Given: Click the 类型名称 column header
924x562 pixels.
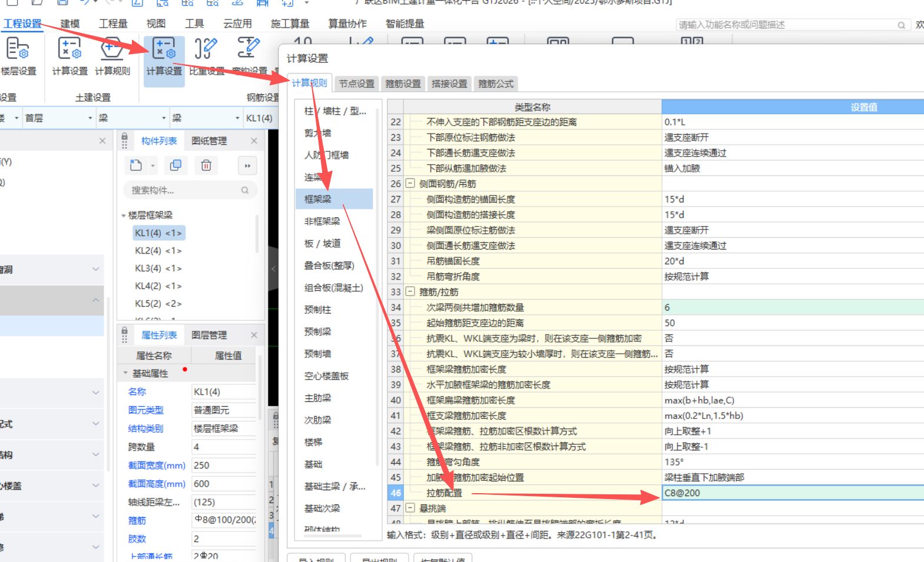Looking at the screenshot, I should [532, 107].
